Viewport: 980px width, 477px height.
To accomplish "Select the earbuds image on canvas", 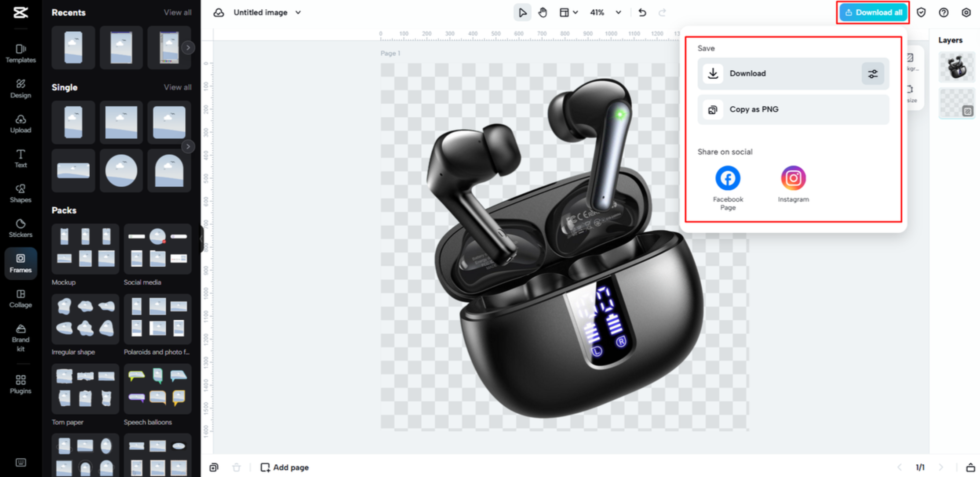I will [565, 248].
